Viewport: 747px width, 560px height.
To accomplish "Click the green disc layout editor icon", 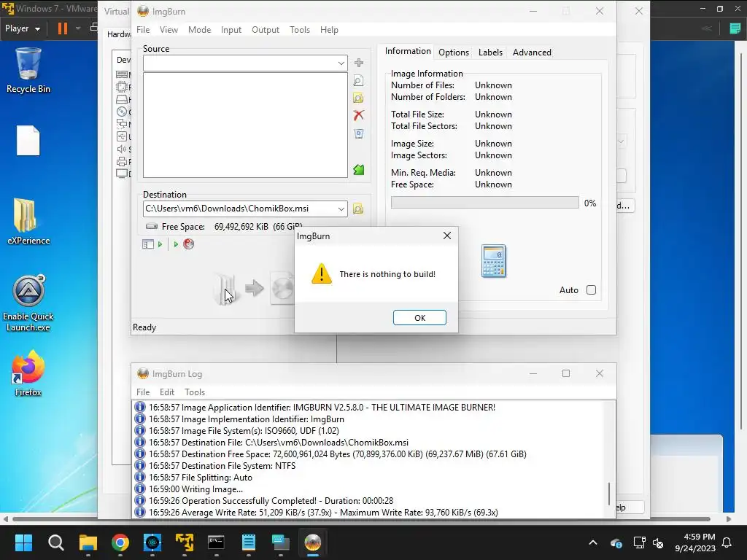I will coord(359,170).
